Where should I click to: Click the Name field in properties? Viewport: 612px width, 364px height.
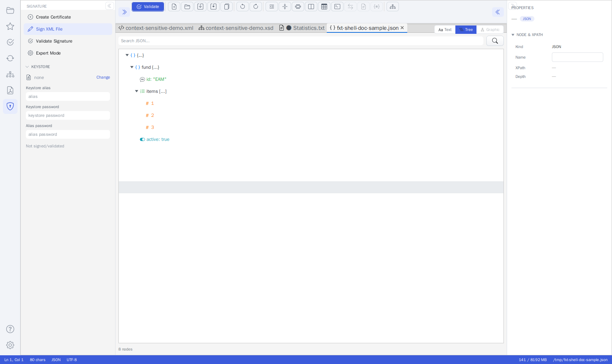pos(577,57)
